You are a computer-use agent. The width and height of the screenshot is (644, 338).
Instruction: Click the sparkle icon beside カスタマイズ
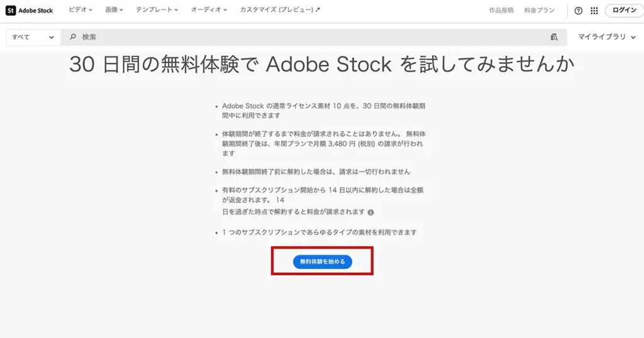click(318, 10)
